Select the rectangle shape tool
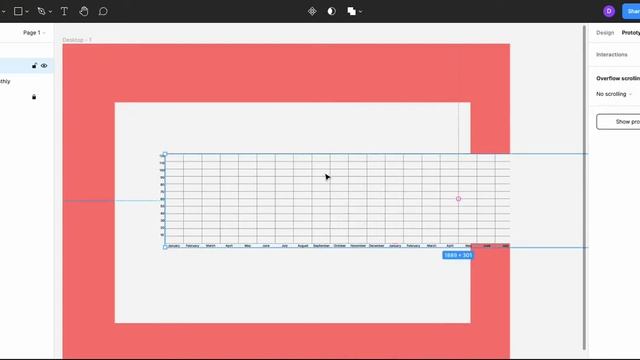This screenshot has width=640, height=360. (x=18, y=11)
